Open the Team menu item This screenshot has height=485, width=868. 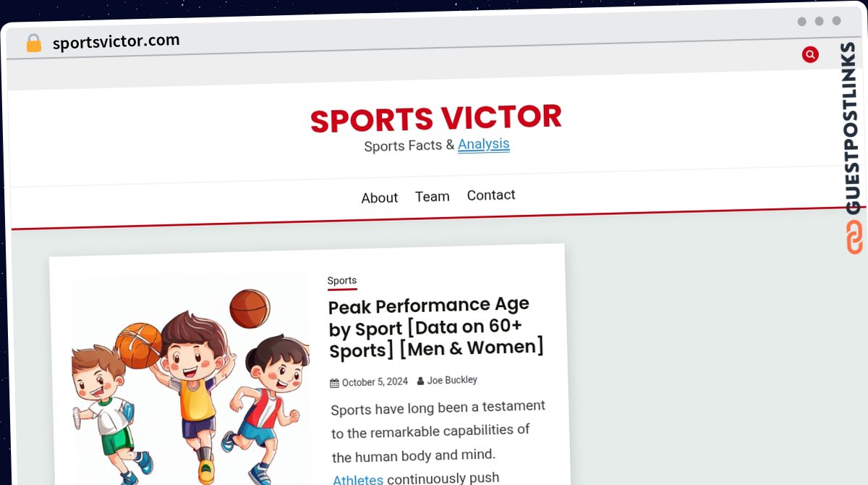pos(433,196)
